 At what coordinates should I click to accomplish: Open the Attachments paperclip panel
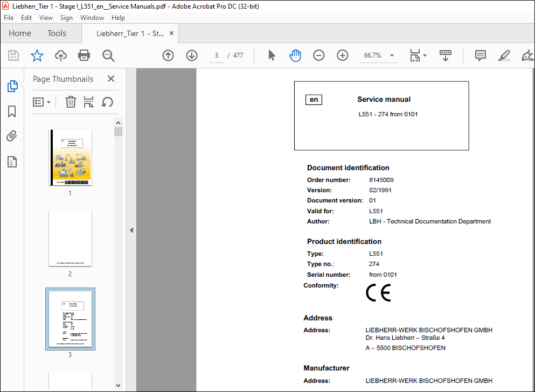click(12, 136)
